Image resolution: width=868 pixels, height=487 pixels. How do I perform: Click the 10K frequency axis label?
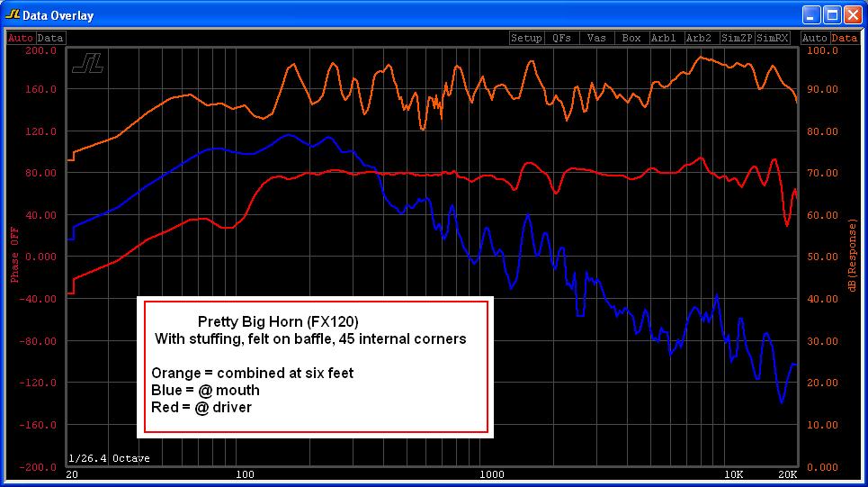coord(733,474)
